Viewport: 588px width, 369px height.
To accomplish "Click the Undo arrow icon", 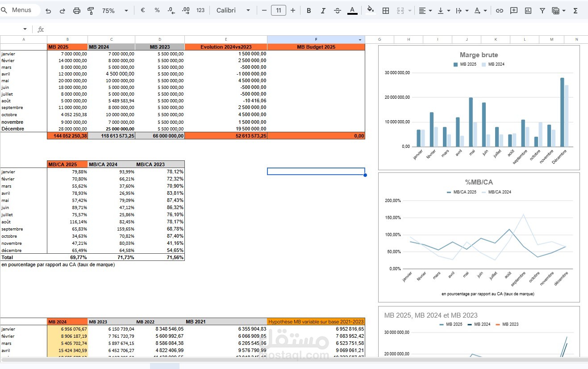I will (48, 11).
